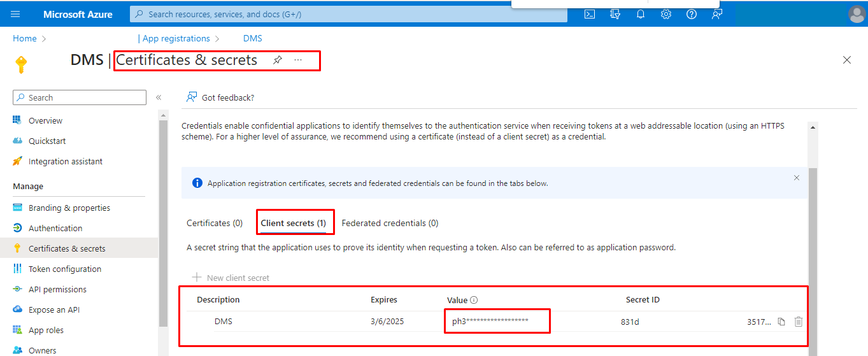Image resolution: width=868 pixels, height=356 pixels.
Task: Click the Secret ID column header
Action: tap(643, 299)
